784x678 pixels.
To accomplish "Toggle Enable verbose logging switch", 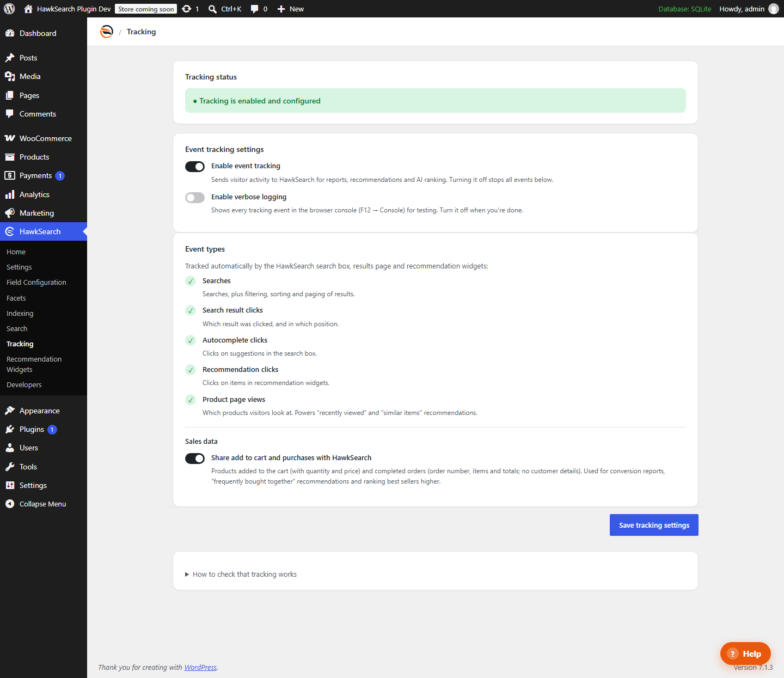I will (x=195, y=198).
